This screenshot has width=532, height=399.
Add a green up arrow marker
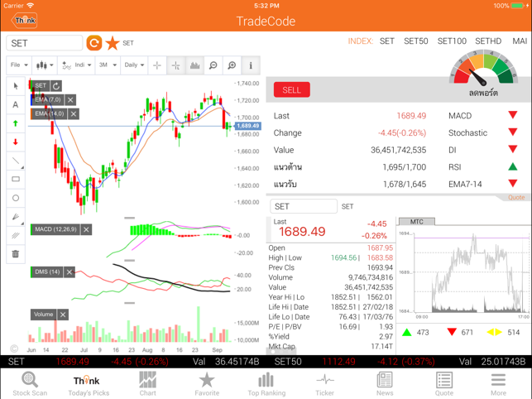pos(16,123)
